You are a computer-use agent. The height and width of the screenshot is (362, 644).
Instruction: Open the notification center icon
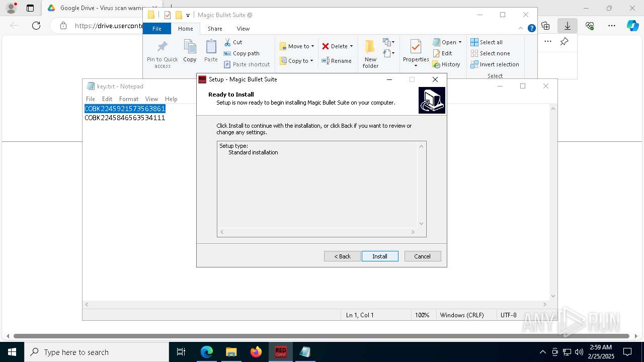(x=627, y=352)
